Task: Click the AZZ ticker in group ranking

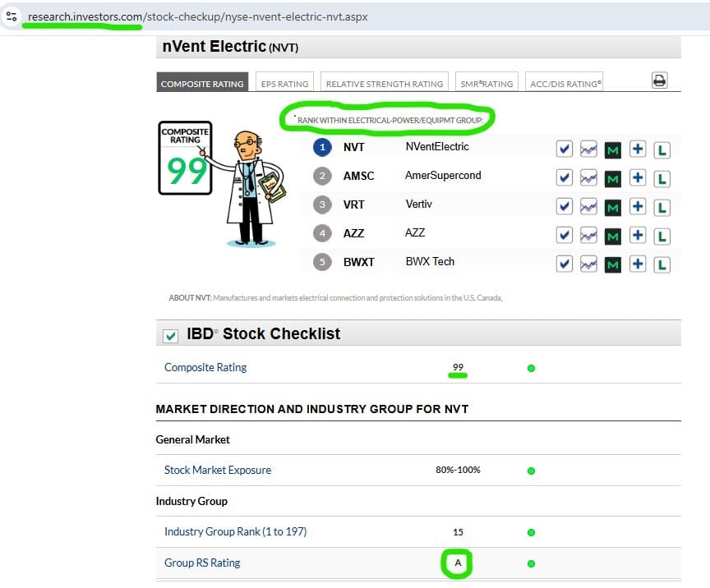Action: click(353, 233)
